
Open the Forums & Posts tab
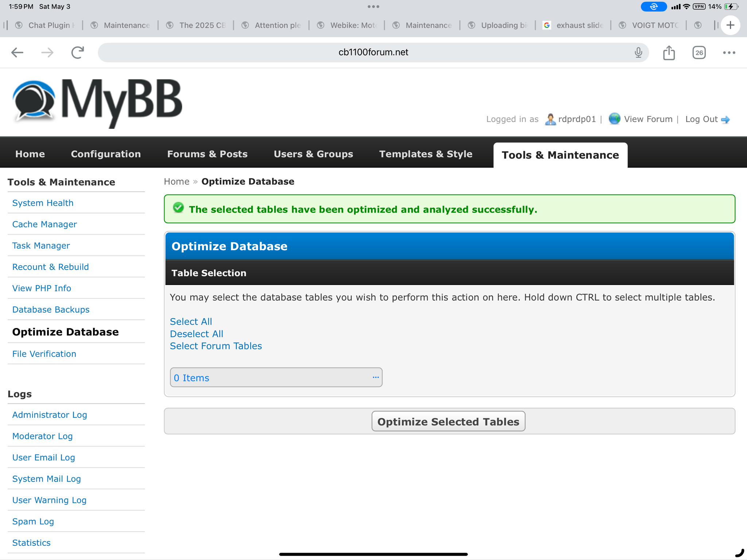207,154
